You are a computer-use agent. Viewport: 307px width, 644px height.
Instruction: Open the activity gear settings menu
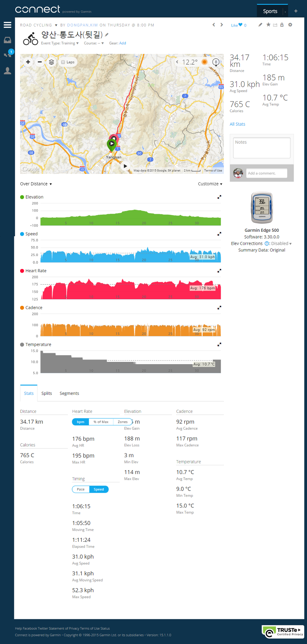(290, 25)
